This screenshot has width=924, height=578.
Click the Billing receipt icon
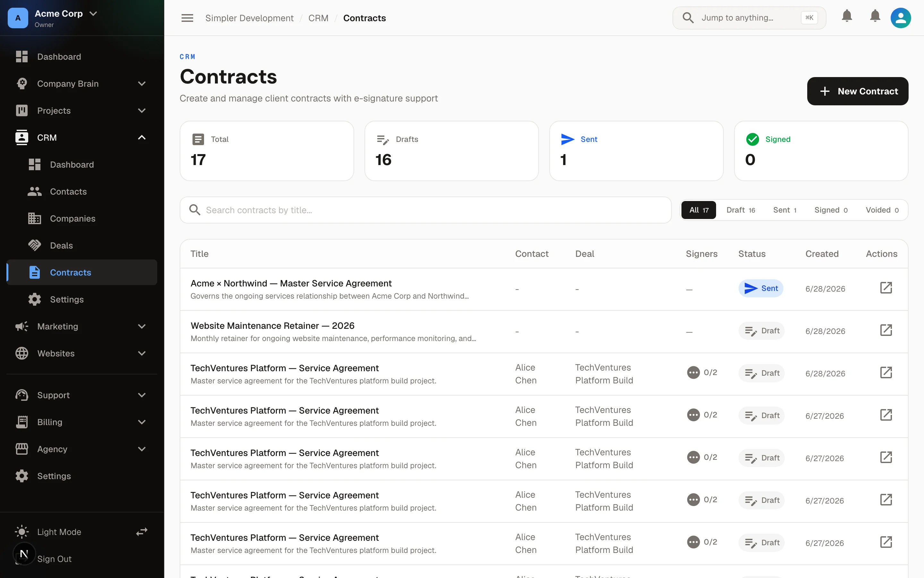[22, 422]
